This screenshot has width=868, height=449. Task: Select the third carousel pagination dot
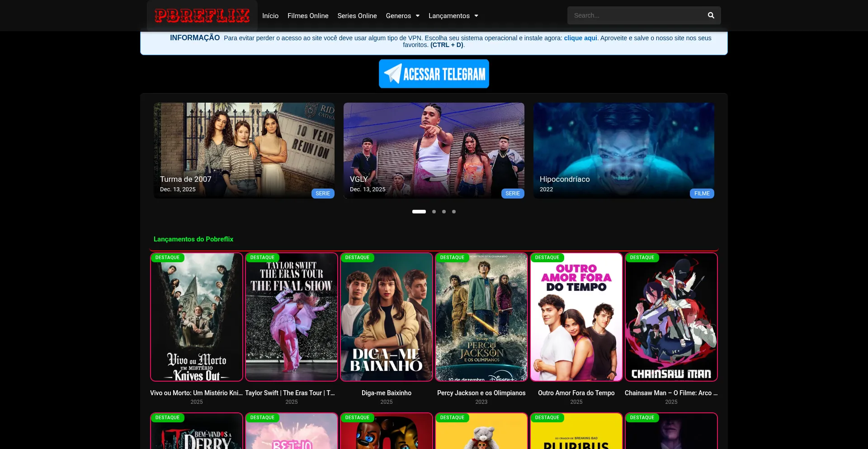444,212
